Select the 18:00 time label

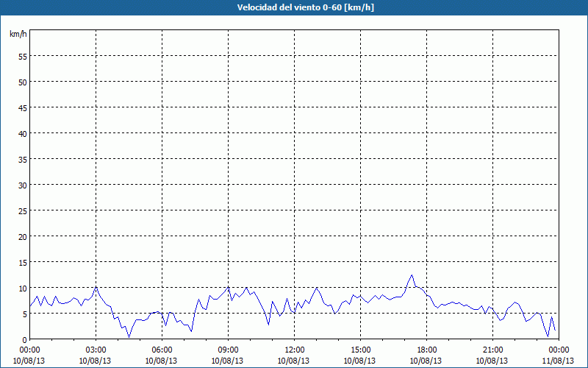click(427, 350)
